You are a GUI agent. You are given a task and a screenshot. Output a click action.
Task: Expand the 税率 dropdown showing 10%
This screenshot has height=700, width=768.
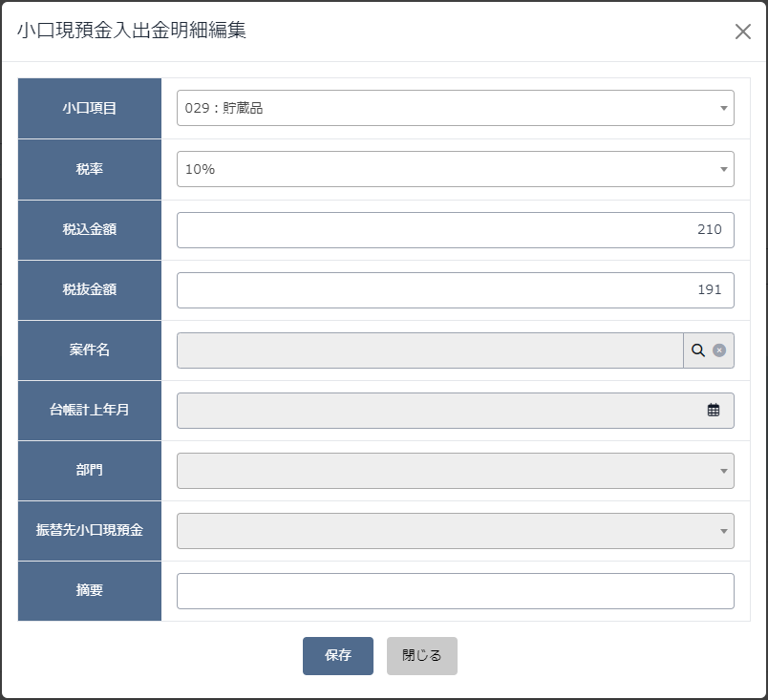[456, 169]
